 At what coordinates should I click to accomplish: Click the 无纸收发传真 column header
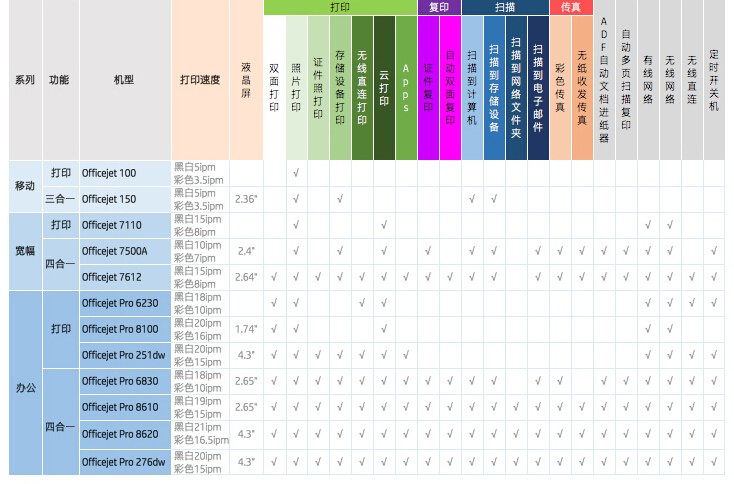click(582, 88)
